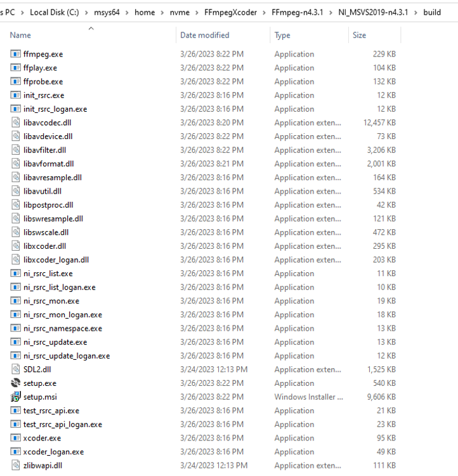Click the libavcodec.dll file icon
458x476 pixels.
[x=16, y=122]
